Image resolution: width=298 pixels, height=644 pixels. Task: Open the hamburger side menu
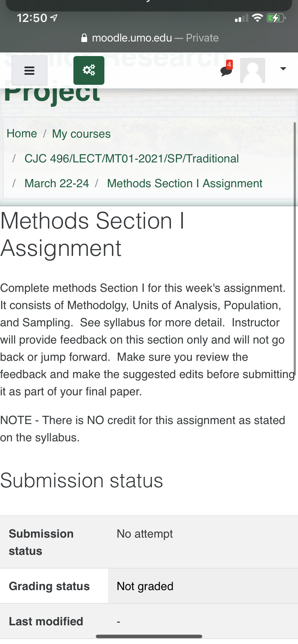coord(30,70)
